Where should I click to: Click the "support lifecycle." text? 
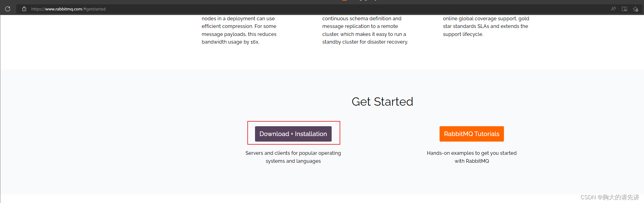pos(463,34)
